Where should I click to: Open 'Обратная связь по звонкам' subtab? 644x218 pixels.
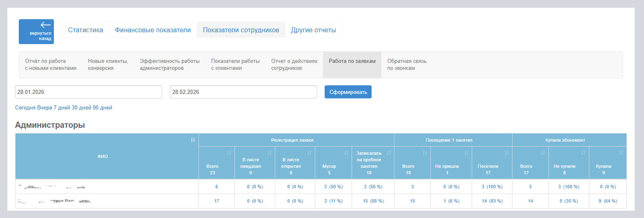tap(407, 65)
